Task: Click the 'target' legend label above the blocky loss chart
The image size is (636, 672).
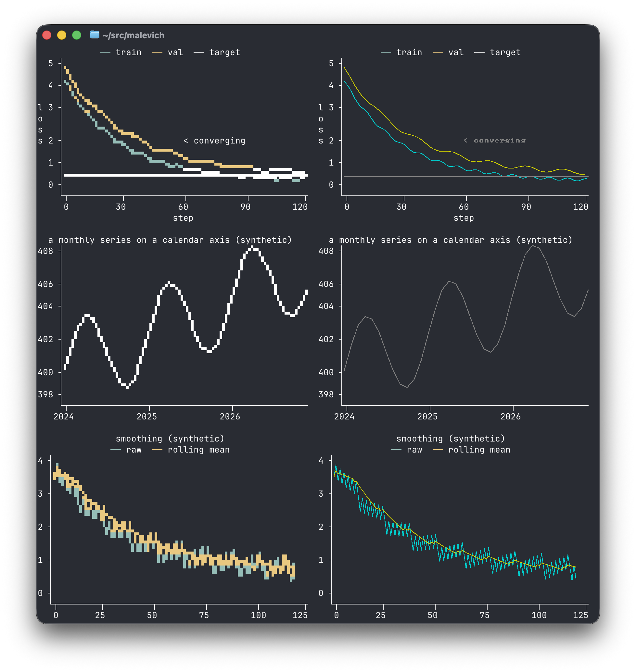Action: pyautogui.click(x=225, y=52)
